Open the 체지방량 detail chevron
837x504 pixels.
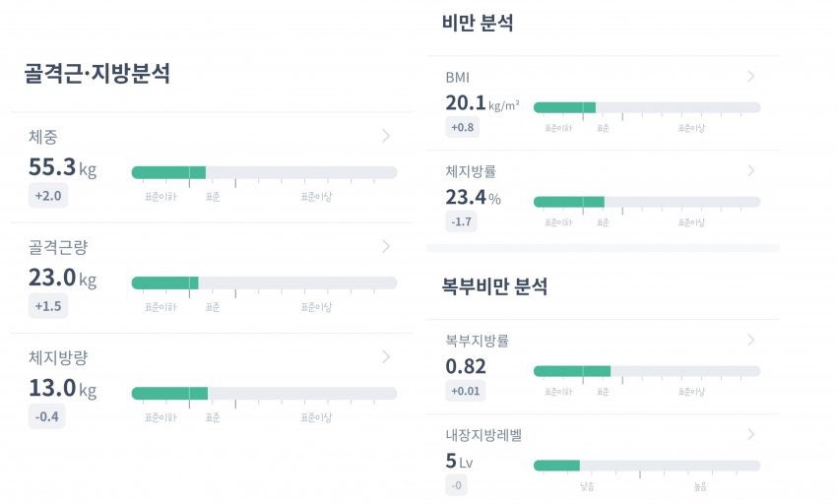tap(386, 356)
